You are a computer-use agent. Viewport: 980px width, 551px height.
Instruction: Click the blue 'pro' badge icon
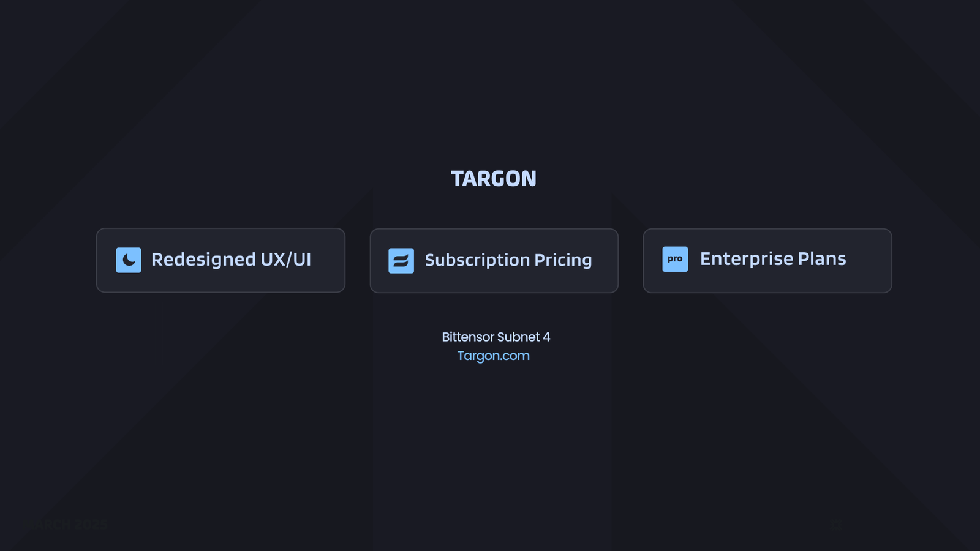pos(675,259)
